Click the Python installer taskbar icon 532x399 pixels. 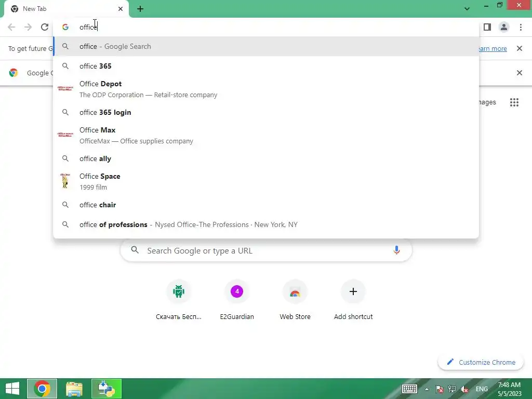pos(106,389)
